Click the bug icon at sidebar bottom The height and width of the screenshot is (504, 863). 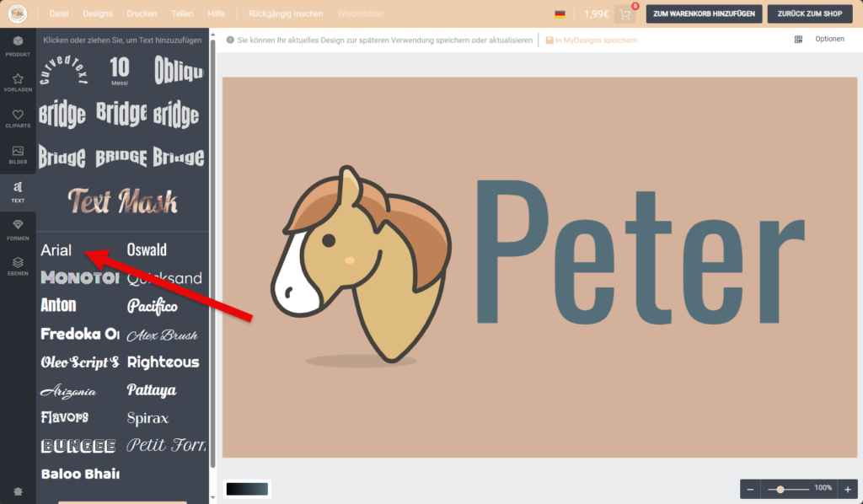tap(18, 491)
